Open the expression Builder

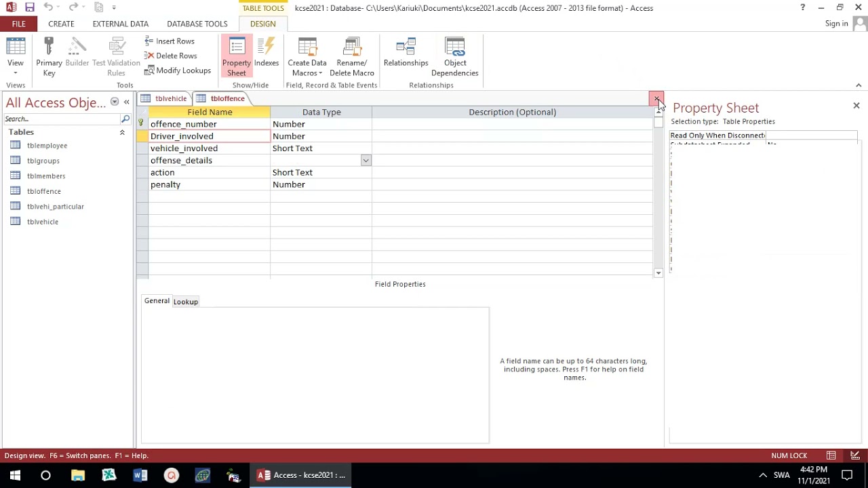tap(77, 53)
